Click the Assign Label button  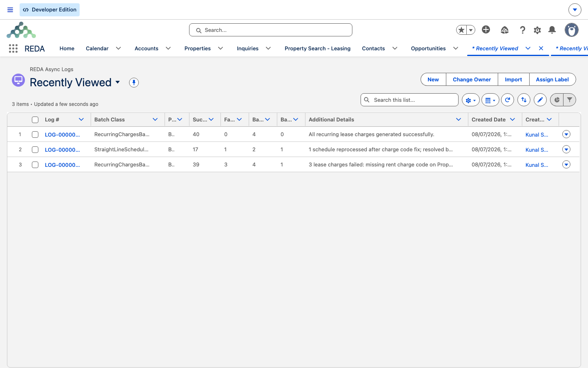tap(552, 79)
